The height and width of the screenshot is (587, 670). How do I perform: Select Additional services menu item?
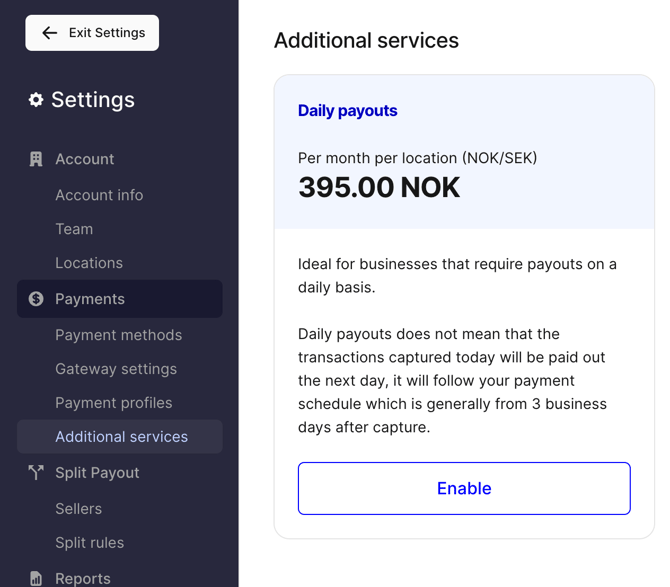coord(120,437)
